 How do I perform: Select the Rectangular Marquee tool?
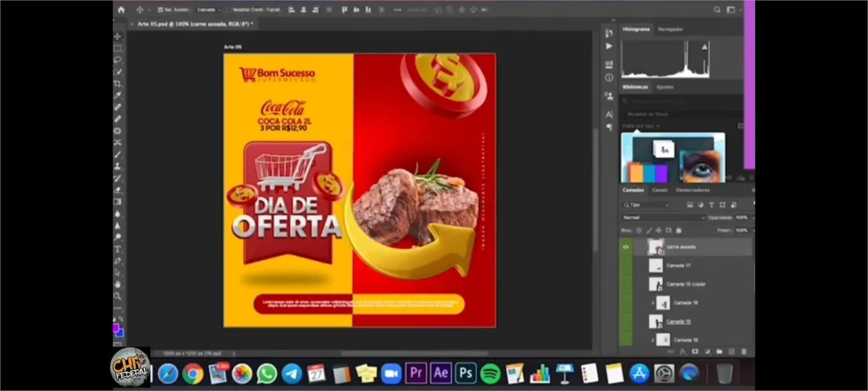point(118,48)
